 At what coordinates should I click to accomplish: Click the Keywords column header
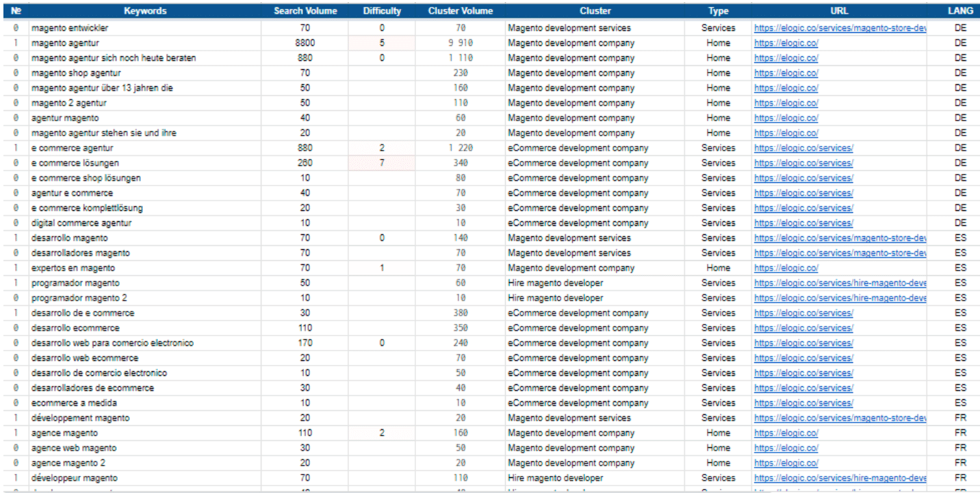pos(144,11)
